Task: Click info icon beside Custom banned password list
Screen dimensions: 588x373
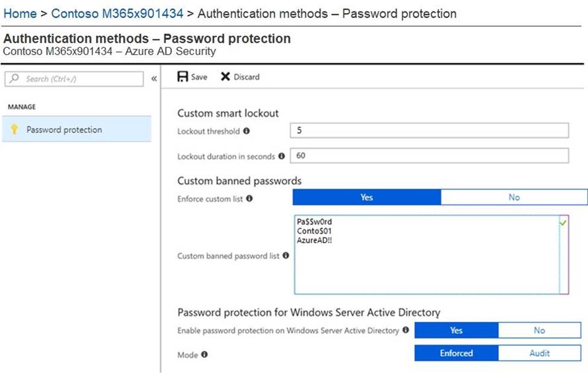Action: click(x=286, y=255)
